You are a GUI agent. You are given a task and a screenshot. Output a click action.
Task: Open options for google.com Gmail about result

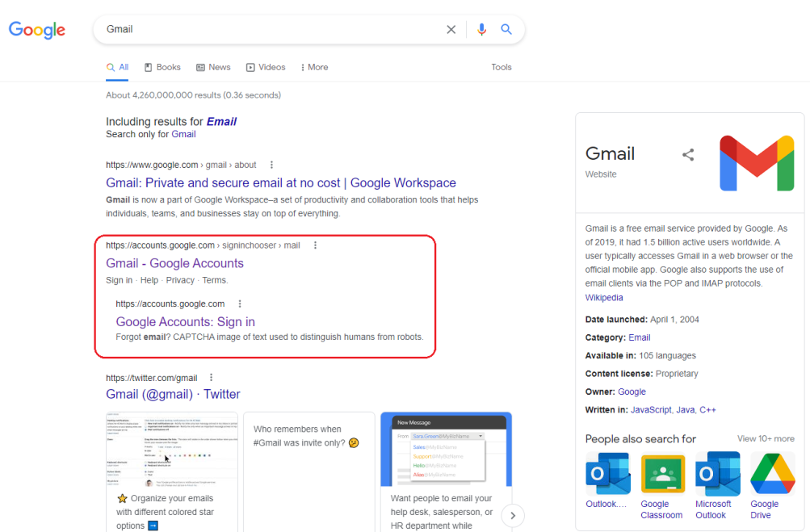pos(272,165)
